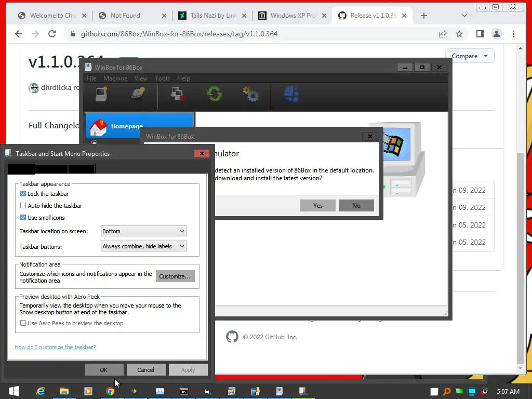
Task: Expand the Compare dropdown on GitHub
Action: (470, 56)
